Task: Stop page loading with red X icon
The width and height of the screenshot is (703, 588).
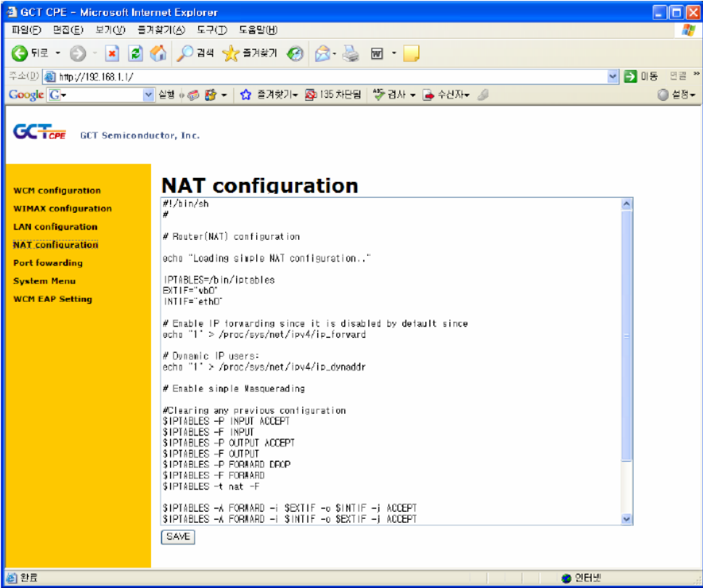Action: click(x=111, y=53)
